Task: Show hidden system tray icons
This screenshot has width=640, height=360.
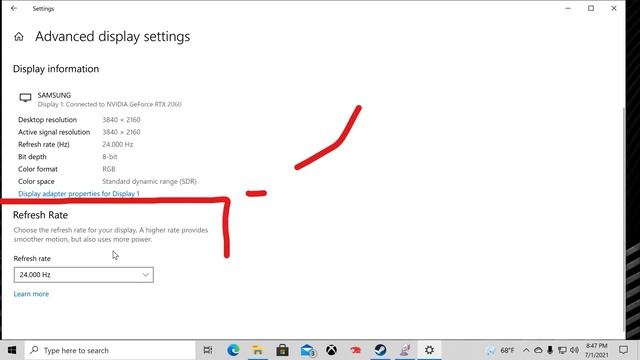Action: click(526, 350)
